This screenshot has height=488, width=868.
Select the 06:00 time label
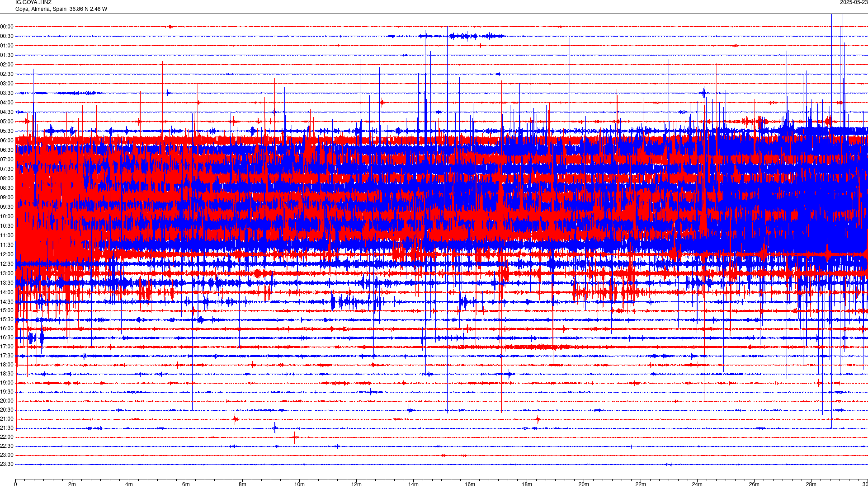point(7,141)
